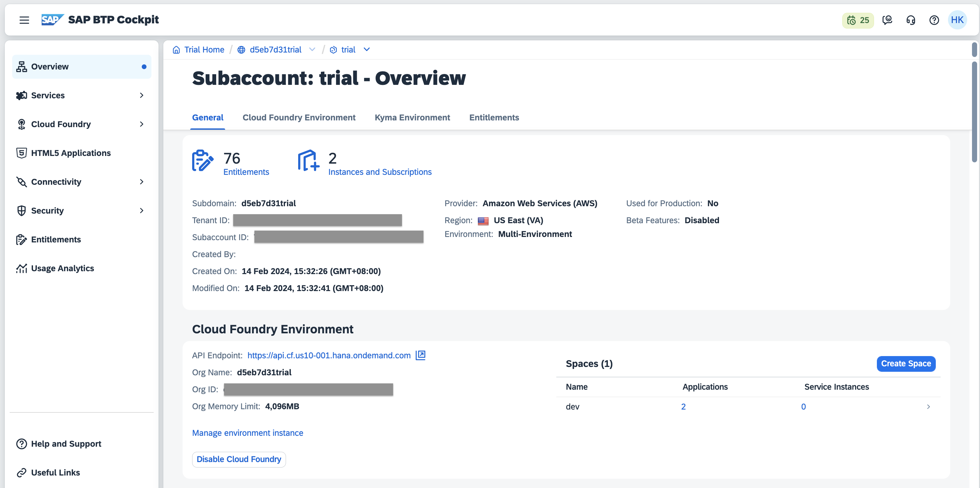Click the trial days remaining badge

[x=858, y=20]
